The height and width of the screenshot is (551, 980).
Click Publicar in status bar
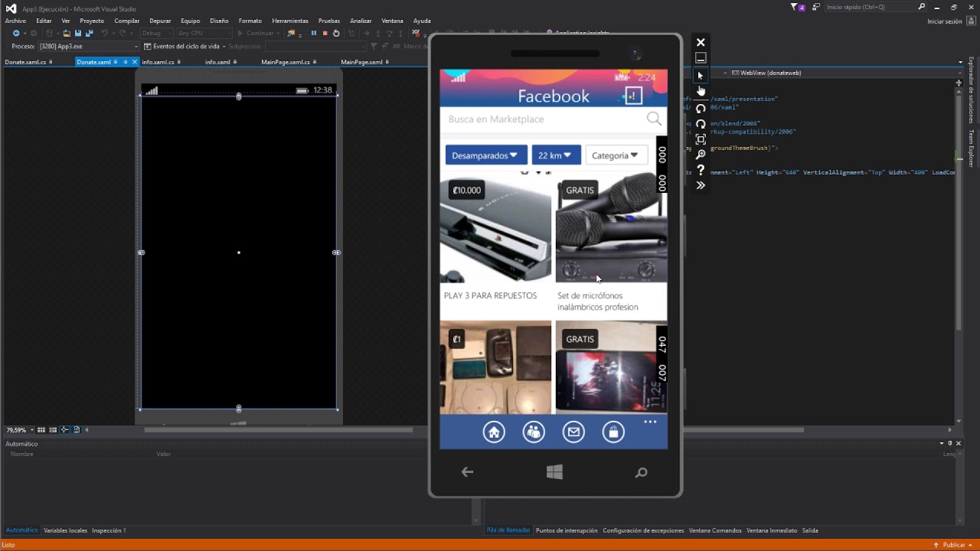point(954,545)
